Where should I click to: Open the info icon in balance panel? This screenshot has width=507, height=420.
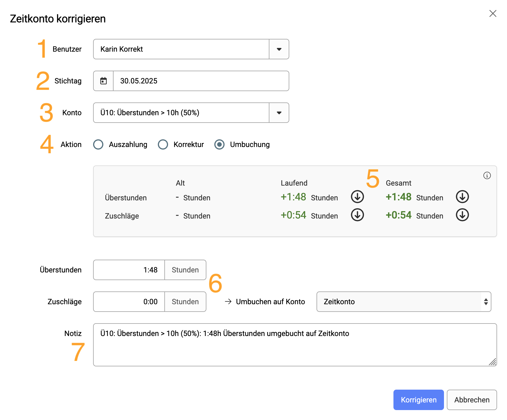487,175
